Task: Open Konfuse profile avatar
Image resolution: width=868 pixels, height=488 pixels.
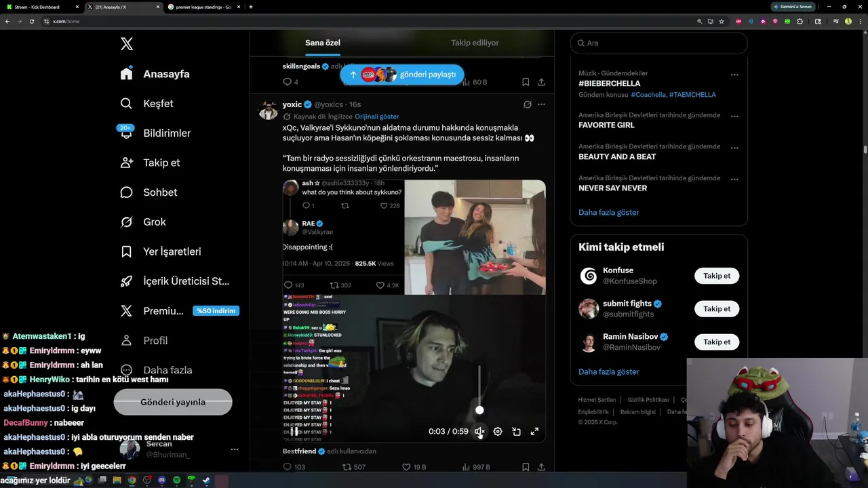Action: pos(589,276)
